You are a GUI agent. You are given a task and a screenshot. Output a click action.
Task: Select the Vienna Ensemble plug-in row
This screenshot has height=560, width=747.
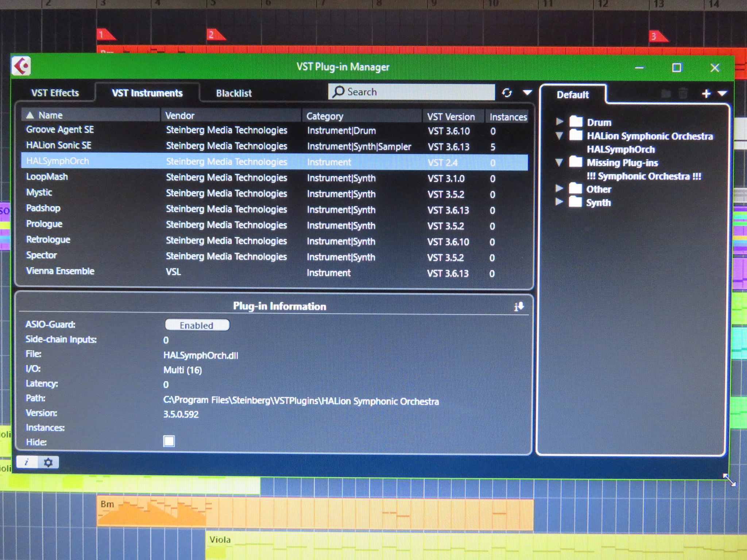[61, 271]
